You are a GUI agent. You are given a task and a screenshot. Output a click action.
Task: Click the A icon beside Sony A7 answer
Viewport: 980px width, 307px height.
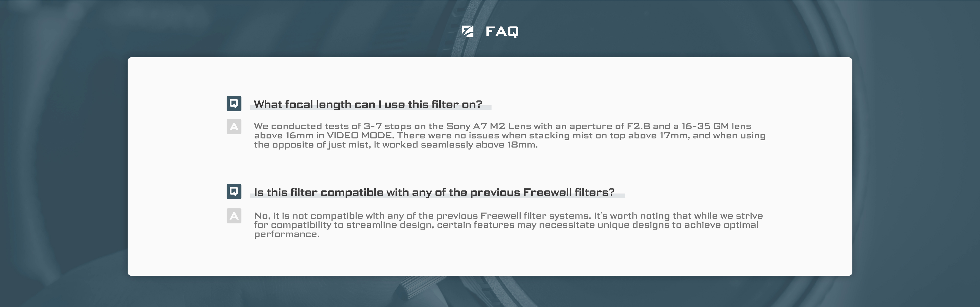click(234, 127)
